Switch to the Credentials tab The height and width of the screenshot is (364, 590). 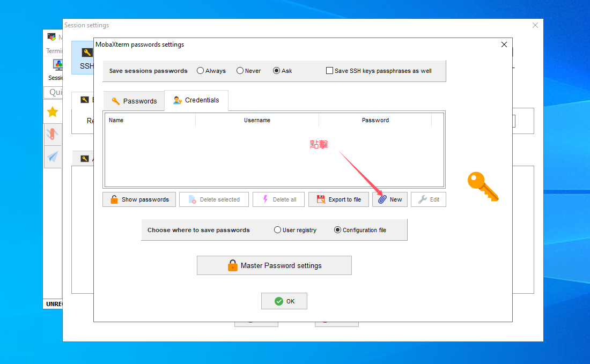(196, 100)
